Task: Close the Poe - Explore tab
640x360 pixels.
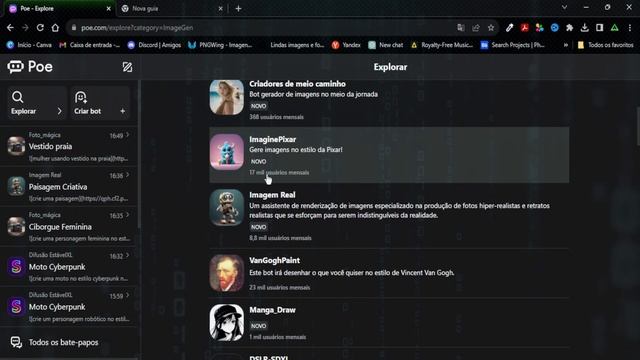Action: pyautogui.click(x=109, y=9)
